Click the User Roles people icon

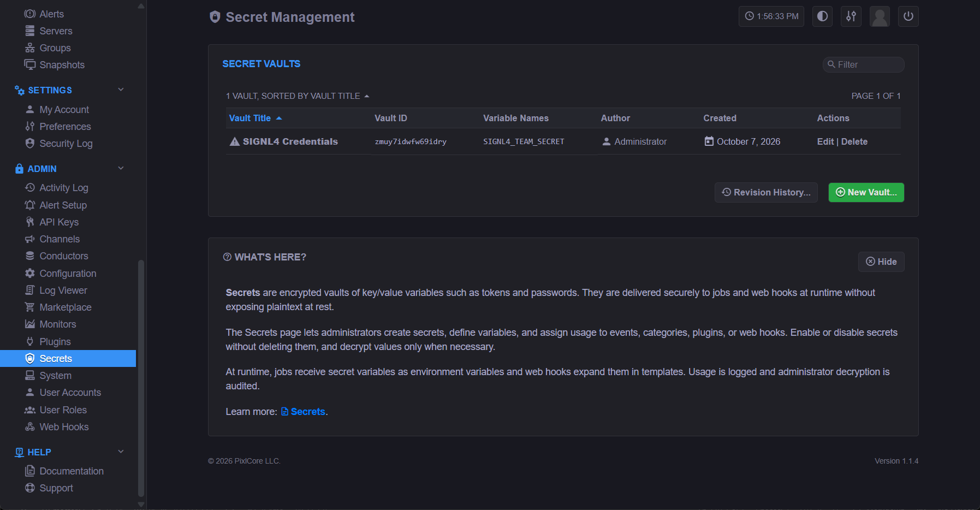pyautogui.click(x=30, y=410)
